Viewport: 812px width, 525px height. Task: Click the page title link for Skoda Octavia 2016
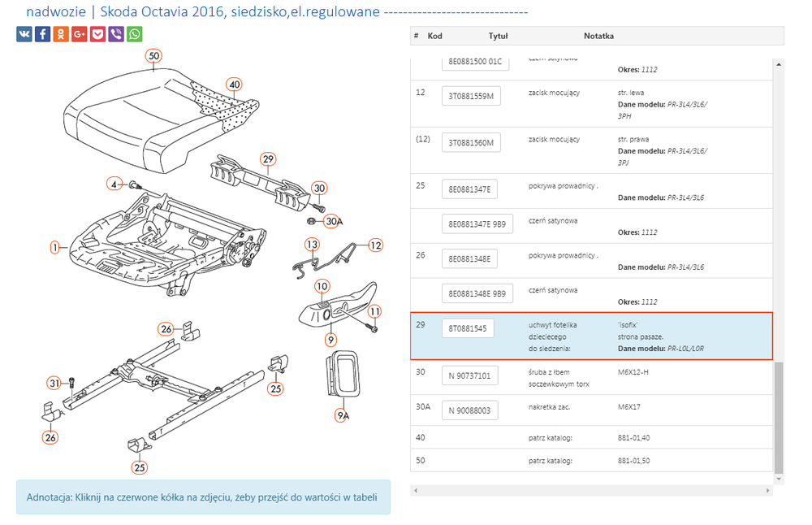click(277, 12)
